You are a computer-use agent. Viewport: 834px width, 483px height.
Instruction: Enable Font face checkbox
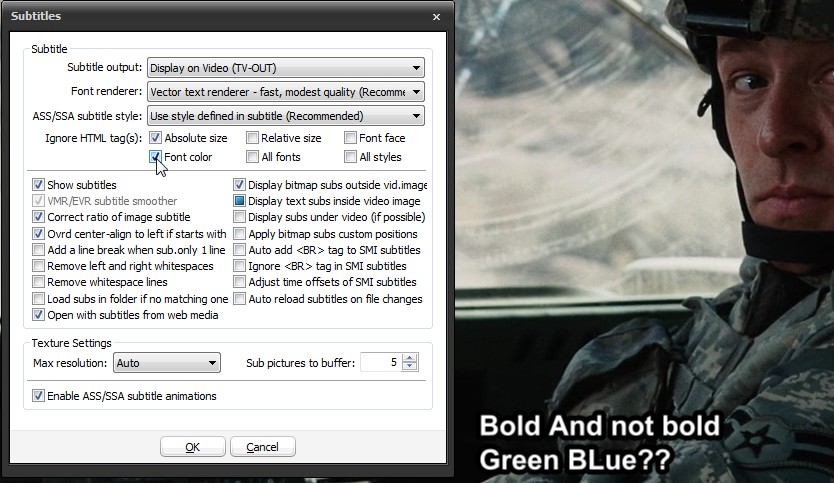click(x=350, y=138)
